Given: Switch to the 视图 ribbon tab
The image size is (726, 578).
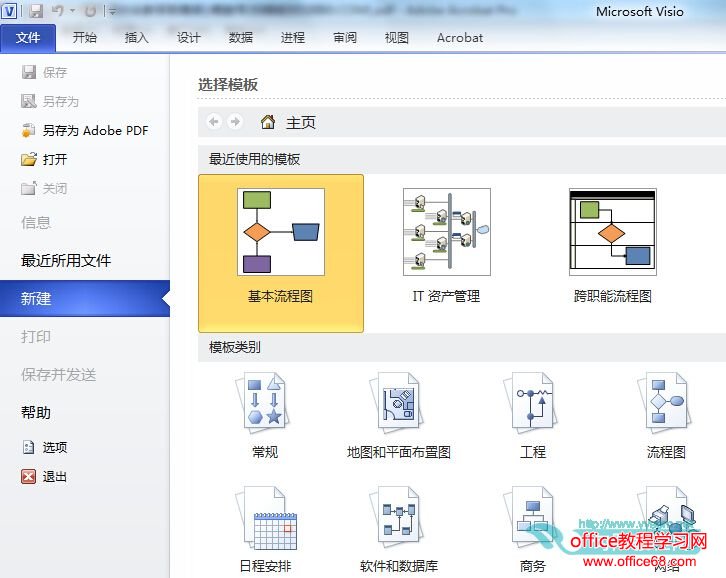Looking at the screenshot, I should tap(397, 38).
